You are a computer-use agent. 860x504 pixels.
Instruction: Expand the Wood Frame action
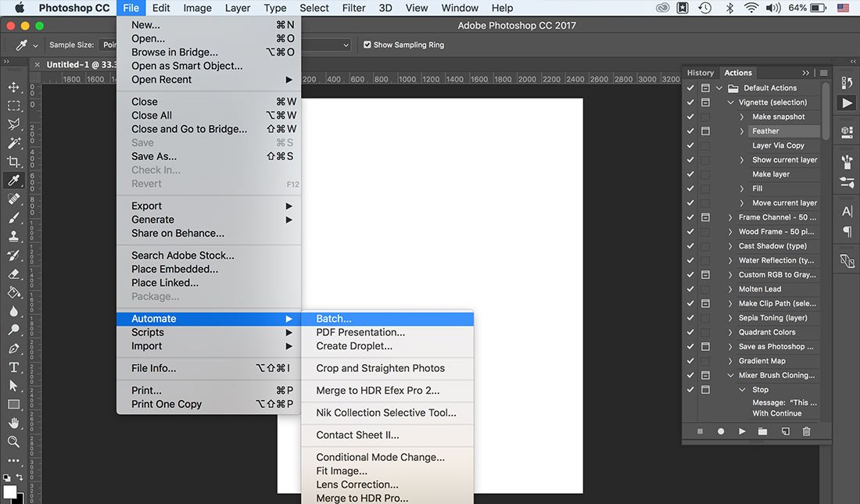point(731,232)
